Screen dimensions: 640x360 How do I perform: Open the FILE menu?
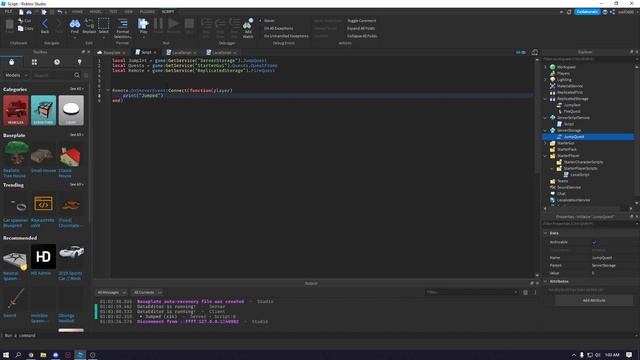point(8,12)
